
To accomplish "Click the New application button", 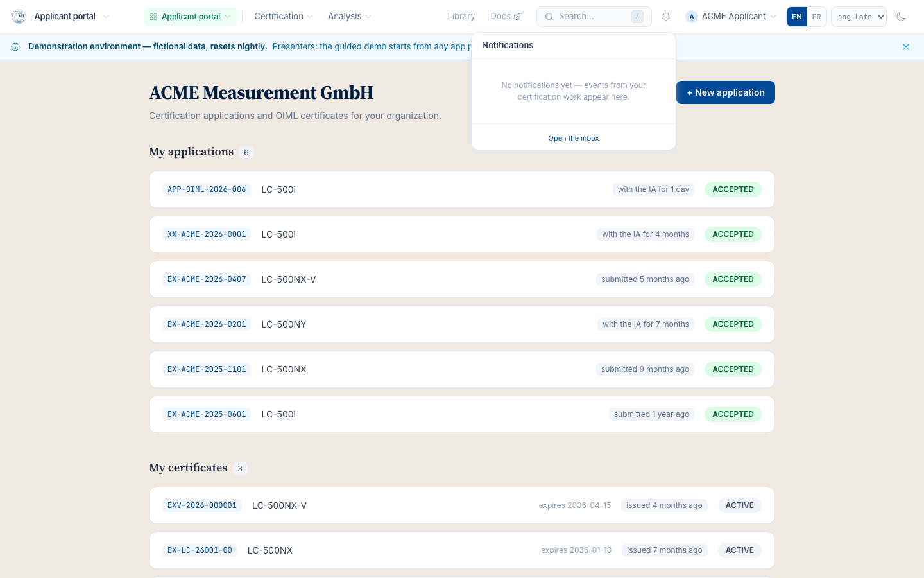I will pyautogui.click(x=726, y=92).
